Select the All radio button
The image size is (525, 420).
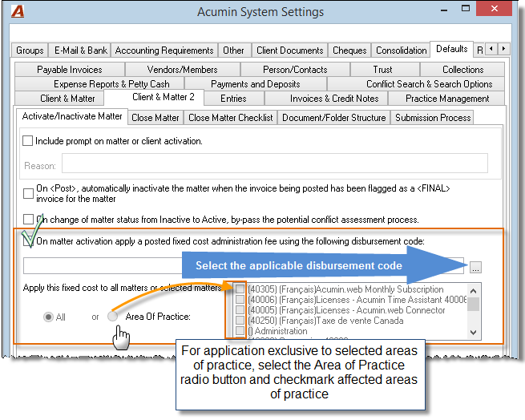(x=48, y=317)
